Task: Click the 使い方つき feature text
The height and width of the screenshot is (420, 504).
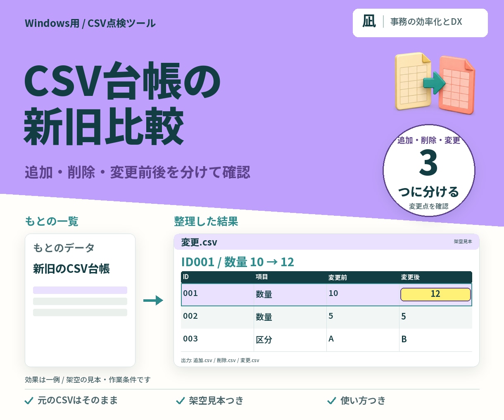Action: (x=363, y=401)
